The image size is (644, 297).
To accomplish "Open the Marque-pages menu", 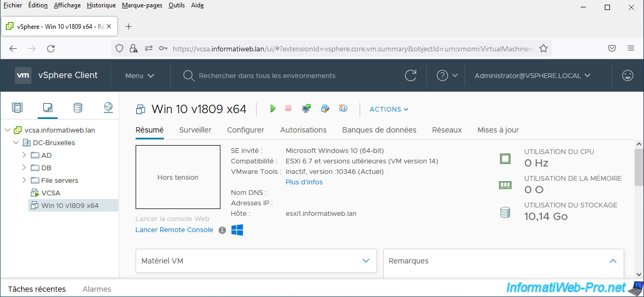I will [142, 5].
